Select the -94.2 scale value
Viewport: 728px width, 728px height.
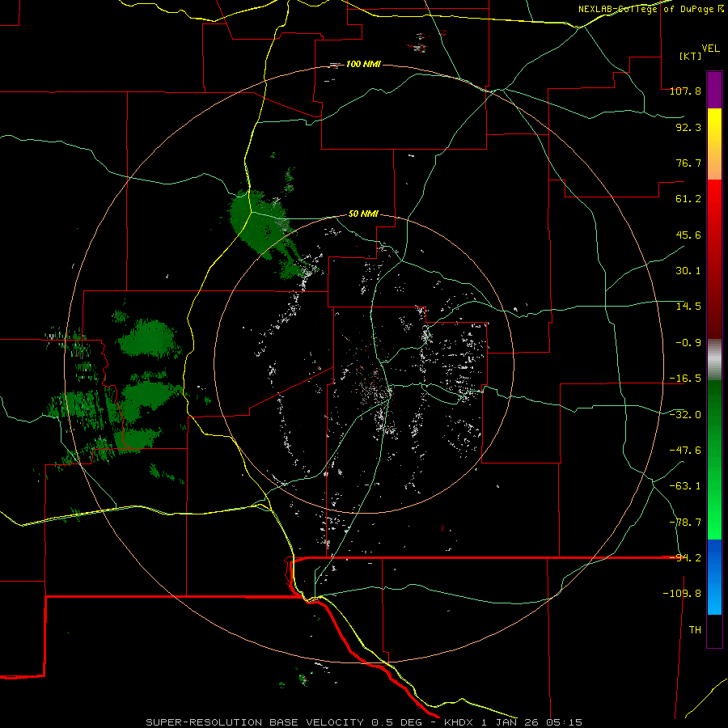click(685, 558)
